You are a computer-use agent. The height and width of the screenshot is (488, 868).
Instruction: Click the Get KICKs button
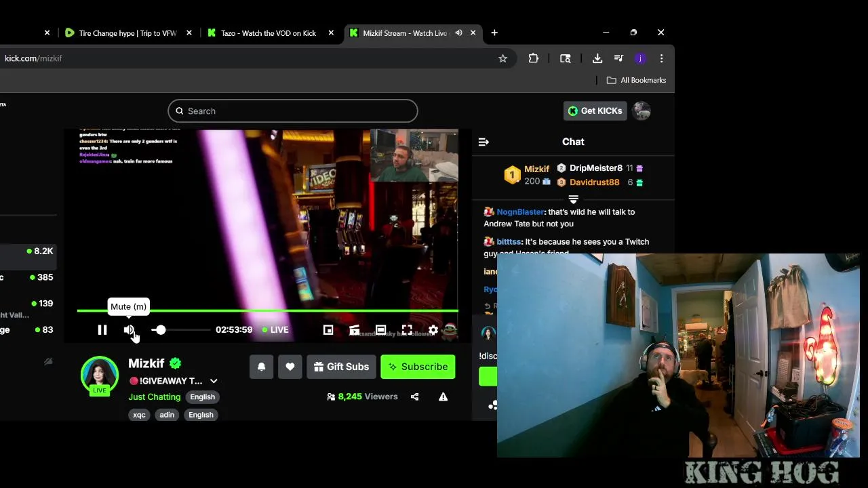(595, 111)
